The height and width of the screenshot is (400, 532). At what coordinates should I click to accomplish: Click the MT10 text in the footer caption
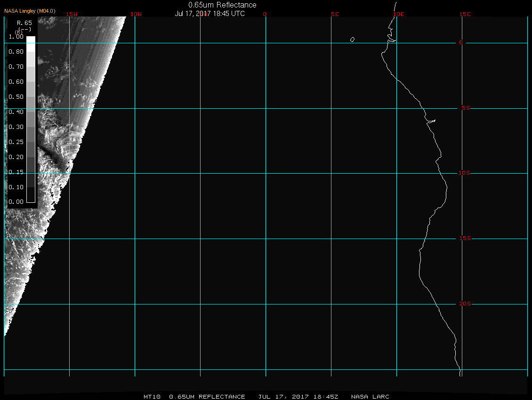tap(152, 397)
